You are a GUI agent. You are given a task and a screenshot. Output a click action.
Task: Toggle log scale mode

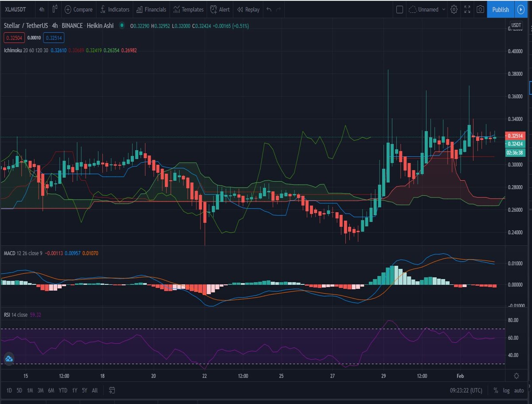coord(507,390)
